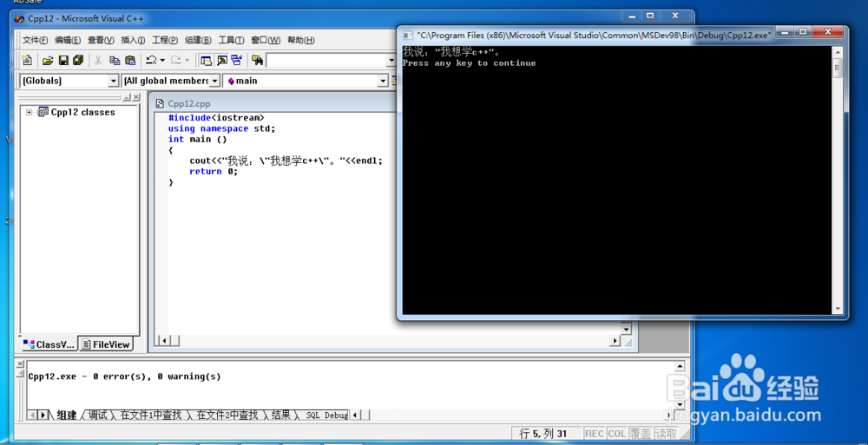This screenshot has width=868, height=445.
Task: Toggle the Output window icon
Action: click(x=222, y=60)
